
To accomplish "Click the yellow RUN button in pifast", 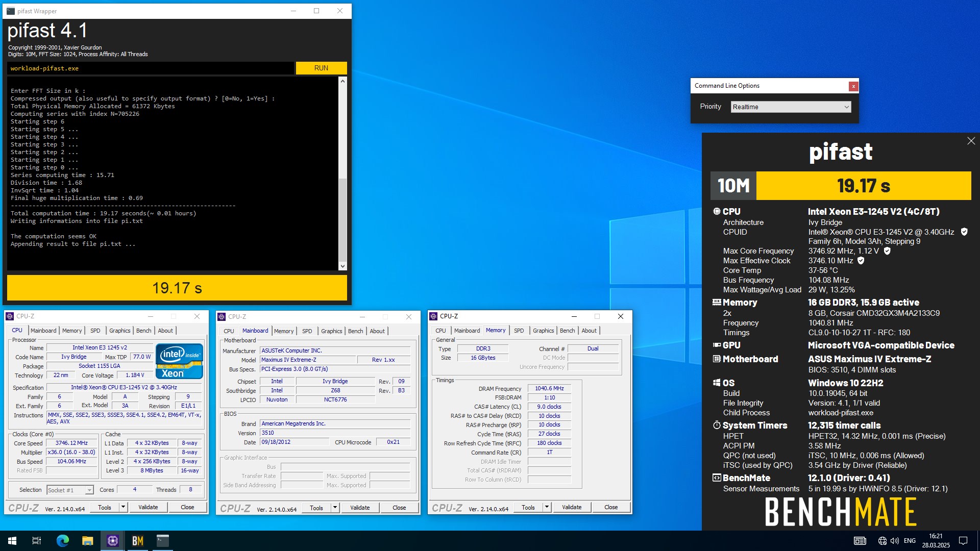I will coord(321,68).
